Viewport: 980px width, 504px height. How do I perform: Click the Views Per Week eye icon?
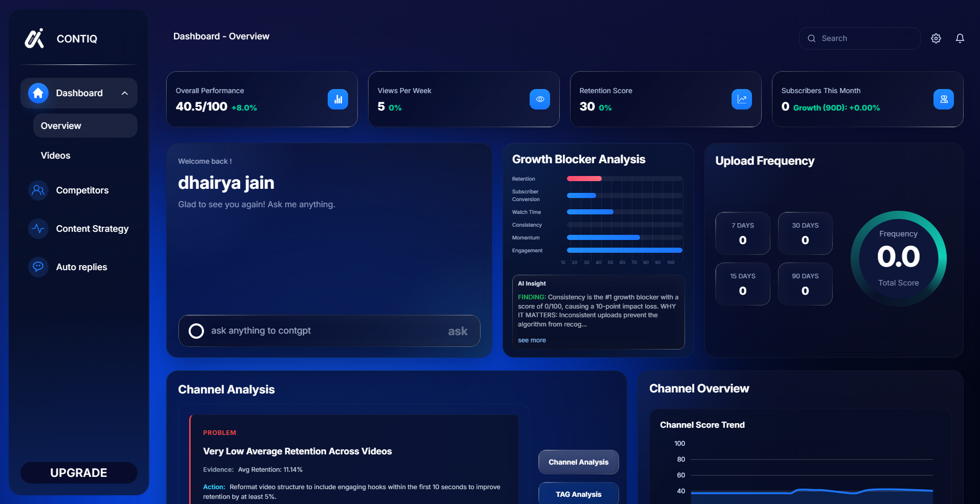540,99
